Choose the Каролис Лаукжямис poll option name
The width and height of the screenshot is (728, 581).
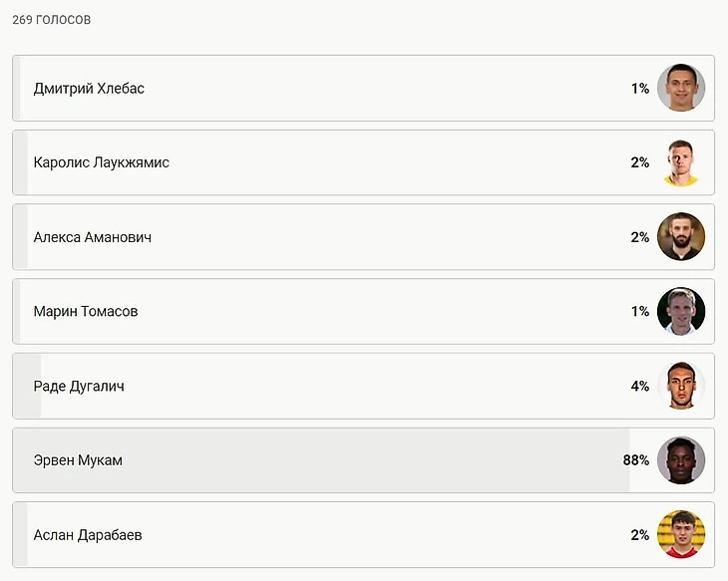pos(101,162)
